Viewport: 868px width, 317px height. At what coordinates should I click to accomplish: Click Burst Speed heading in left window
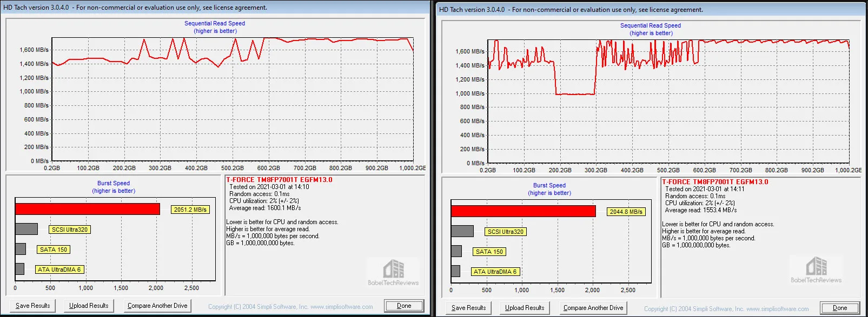pos(114,183)
